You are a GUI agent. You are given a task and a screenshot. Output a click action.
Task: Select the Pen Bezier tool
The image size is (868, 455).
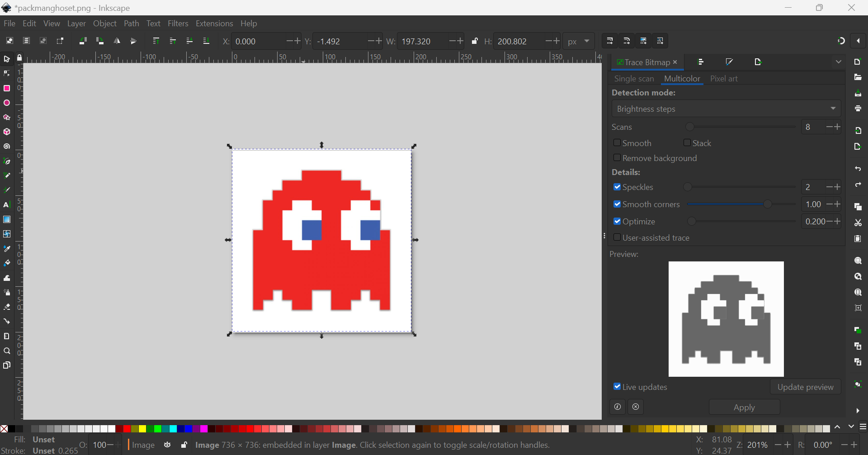coord(7,161)
